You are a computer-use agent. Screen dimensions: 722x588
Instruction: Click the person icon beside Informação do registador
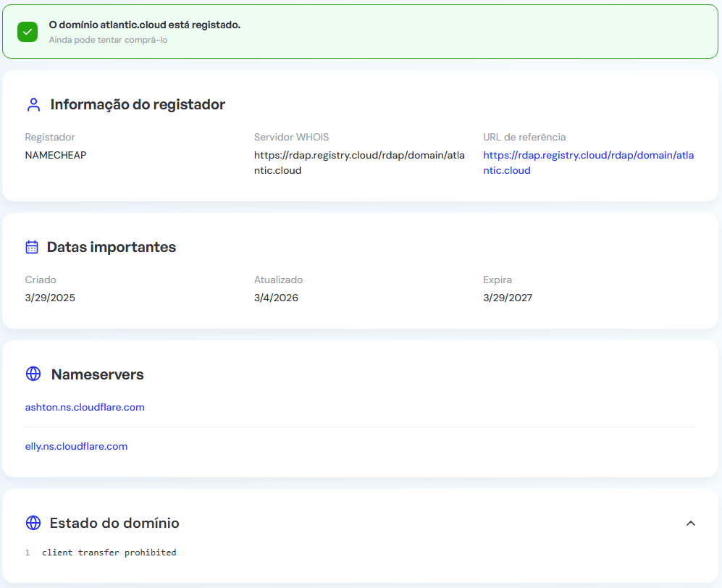(x=33, y=104)
